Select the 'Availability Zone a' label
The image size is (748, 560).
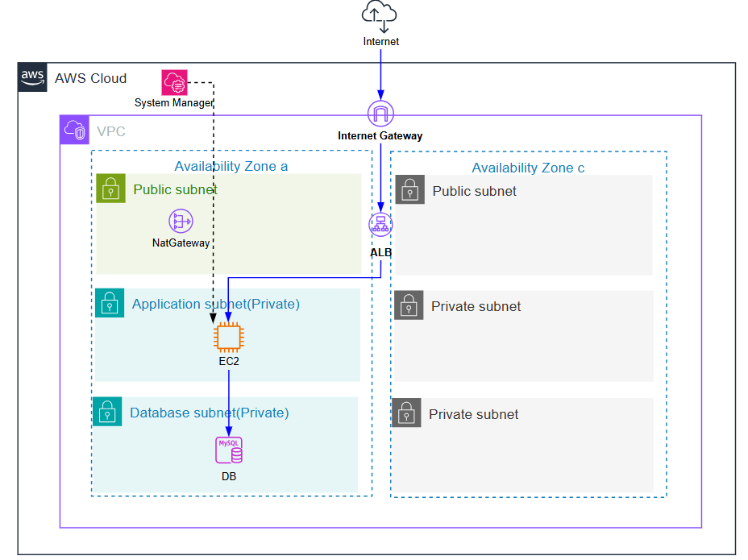click(x=231, y=166)
